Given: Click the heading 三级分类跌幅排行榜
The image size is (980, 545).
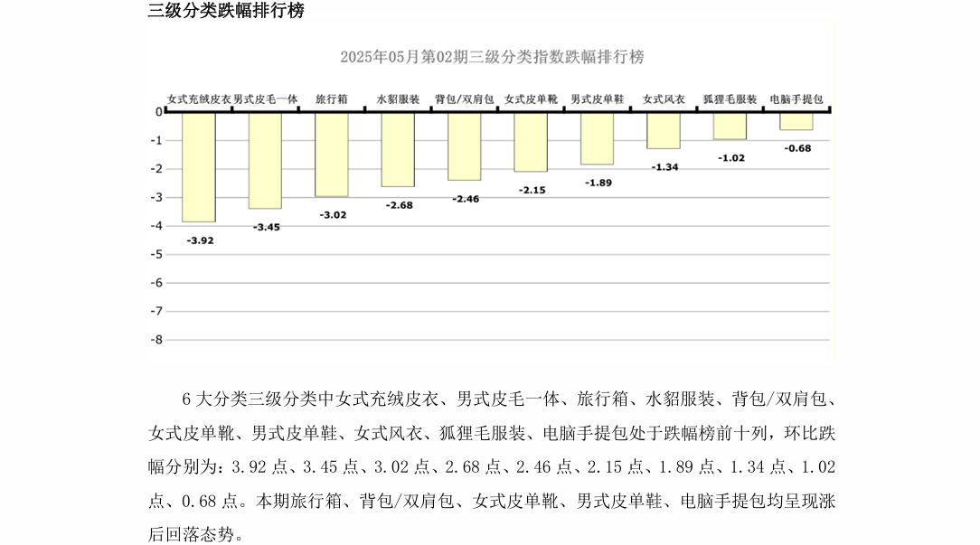Looking at the screenshot, I should point(226,11).
